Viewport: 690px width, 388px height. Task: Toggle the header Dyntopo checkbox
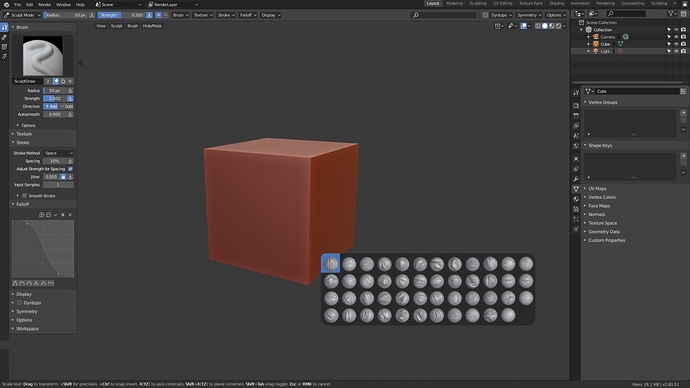click(x=485, y=15)
